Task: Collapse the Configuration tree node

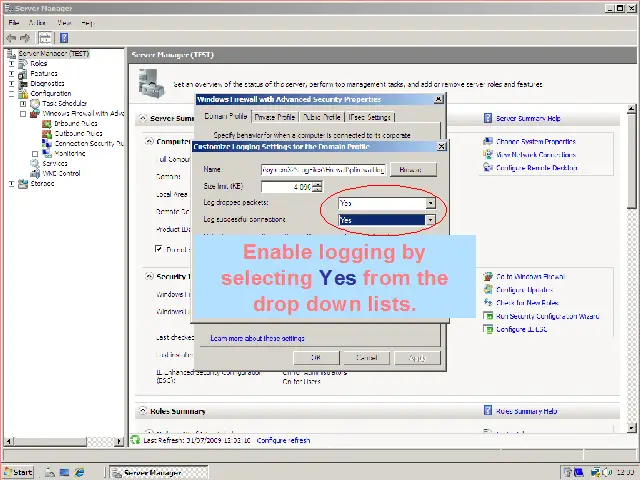Action: point(11,94)
